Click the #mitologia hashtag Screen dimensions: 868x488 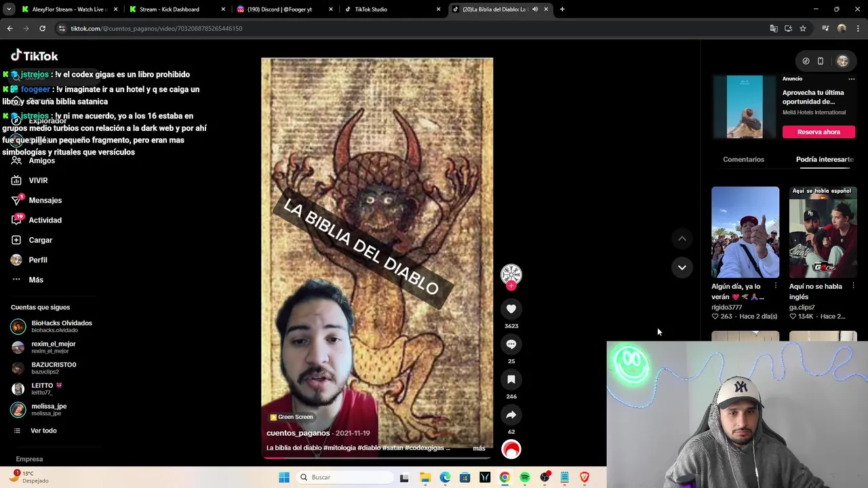(340, 448)
